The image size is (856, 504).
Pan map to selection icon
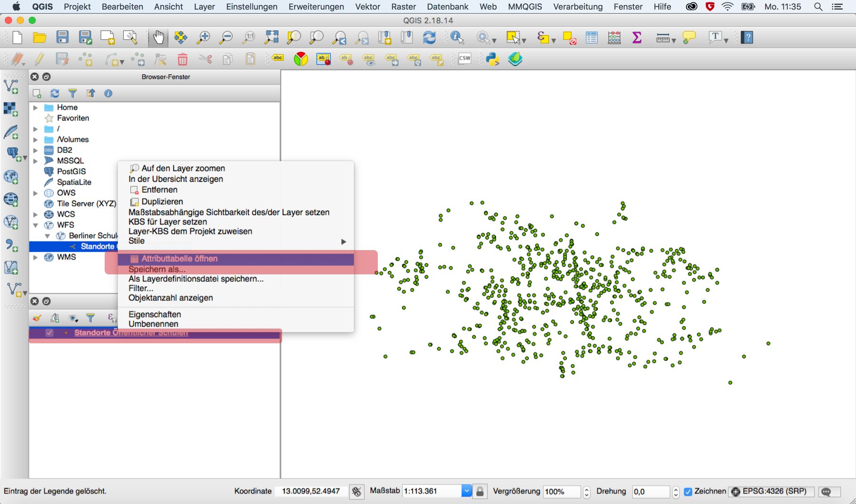pyautogui.click(x=181, y=38)
